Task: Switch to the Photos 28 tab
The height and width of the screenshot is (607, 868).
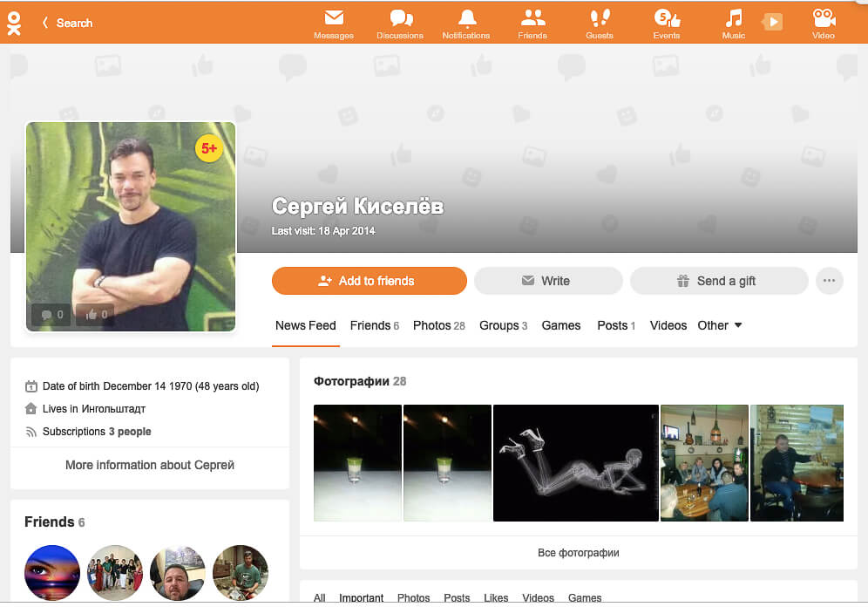Action: (x=438, y=325)
